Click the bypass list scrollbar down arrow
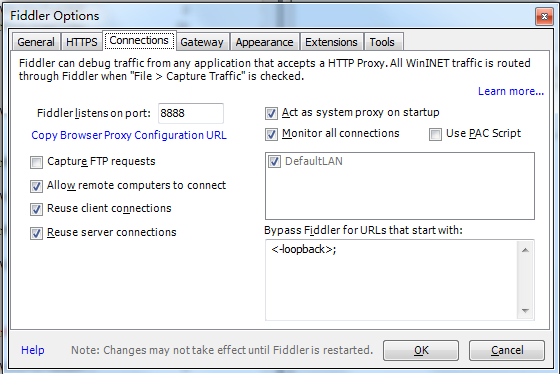Screen dimensions: 560x374 525,311
